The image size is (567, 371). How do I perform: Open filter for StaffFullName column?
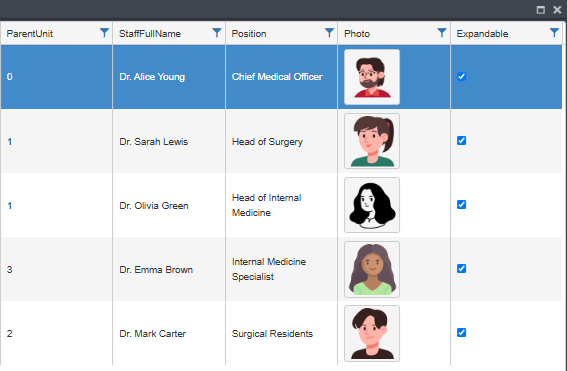tap(217, 33)
